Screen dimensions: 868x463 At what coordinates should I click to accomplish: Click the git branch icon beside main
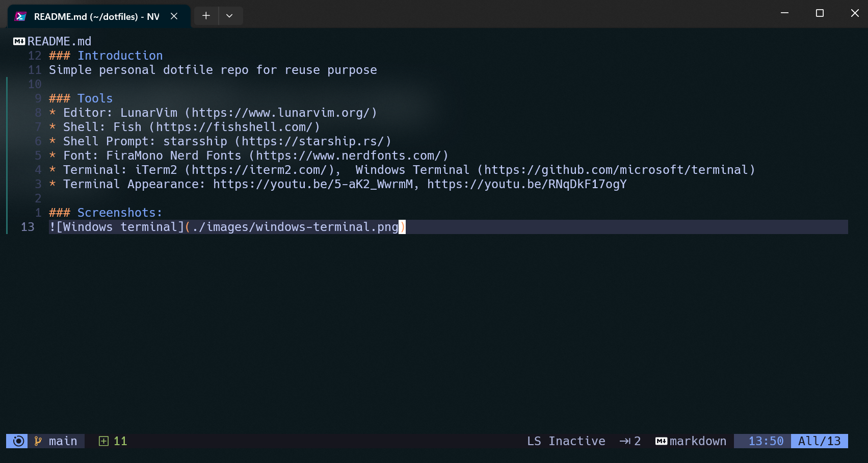pyautogui.click(x=38, y=441)
